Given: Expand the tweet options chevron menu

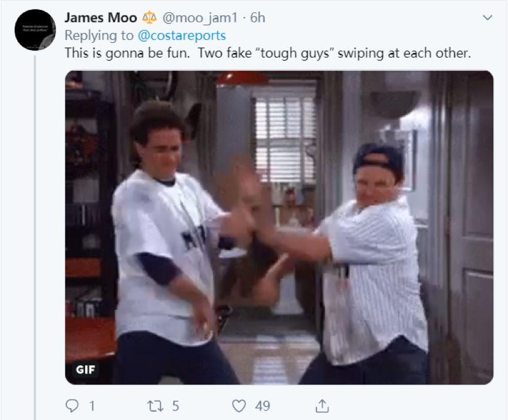Looking at the screenshot, I should pos(487,18).
